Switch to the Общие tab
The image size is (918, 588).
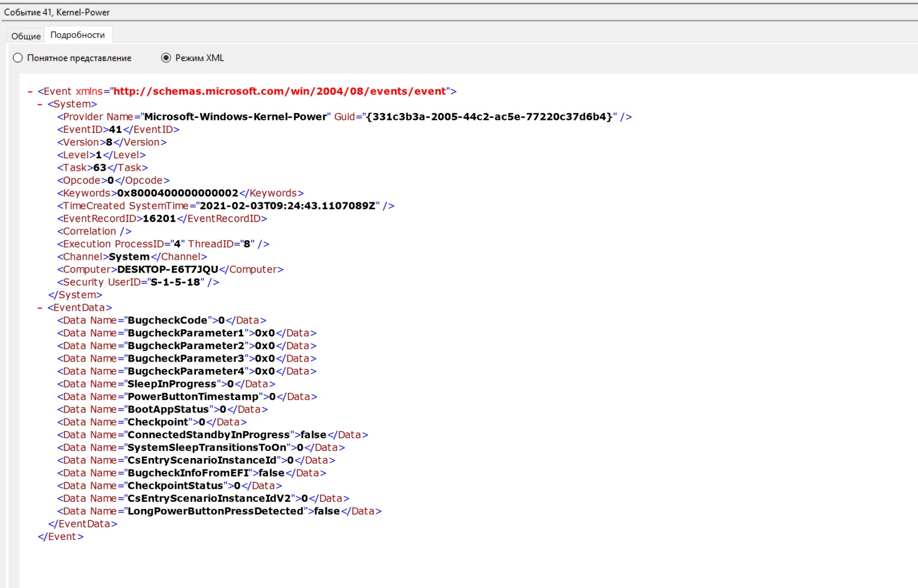pos(26,36)
